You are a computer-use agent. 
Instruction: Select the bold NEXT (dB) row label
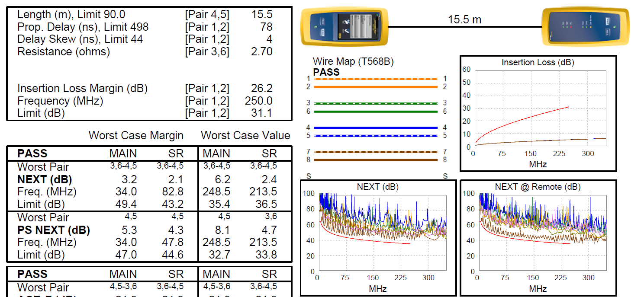(45, 179)
